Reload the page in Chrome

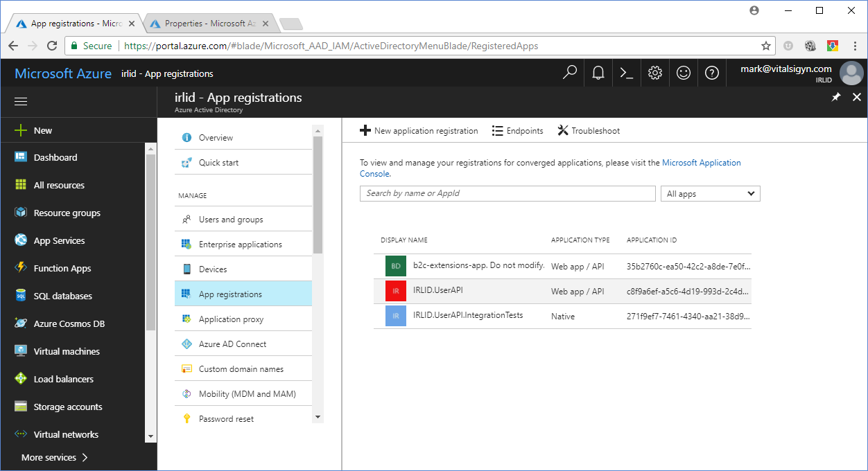(x=52, y=46)
